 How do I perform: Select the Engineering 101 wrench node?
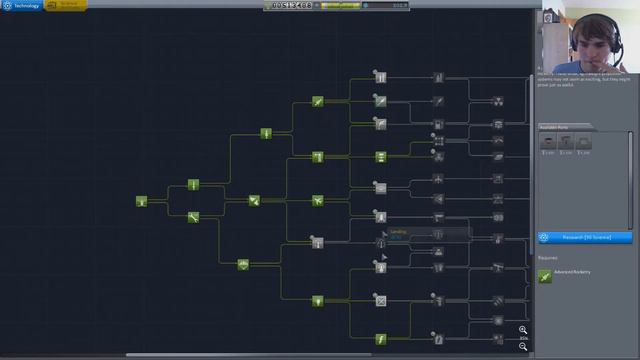point(193,218)
